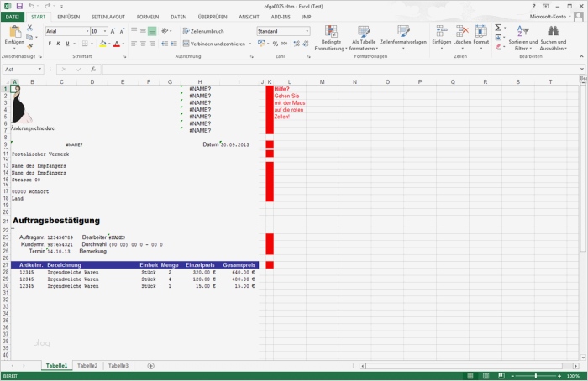Open the font name dropdown showing Arial
588x381 pixels.
87,31
